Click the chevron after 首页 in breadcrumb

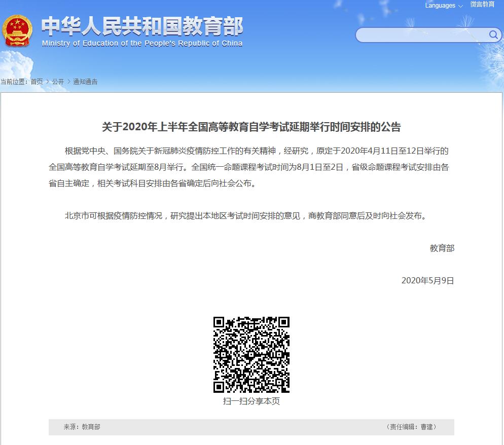[47, 82]
